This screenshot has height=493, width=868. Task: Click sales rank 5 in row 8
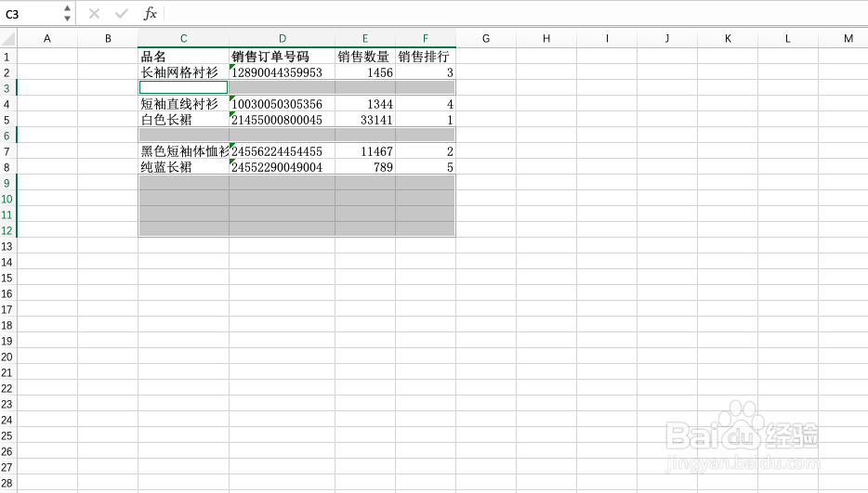coord(425,167)
